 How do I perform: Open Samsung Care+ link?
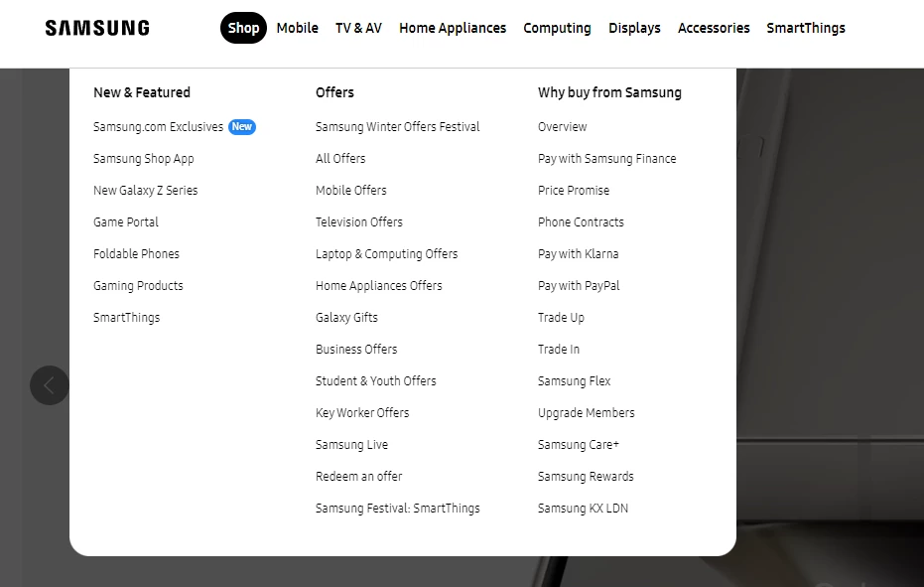578,445
